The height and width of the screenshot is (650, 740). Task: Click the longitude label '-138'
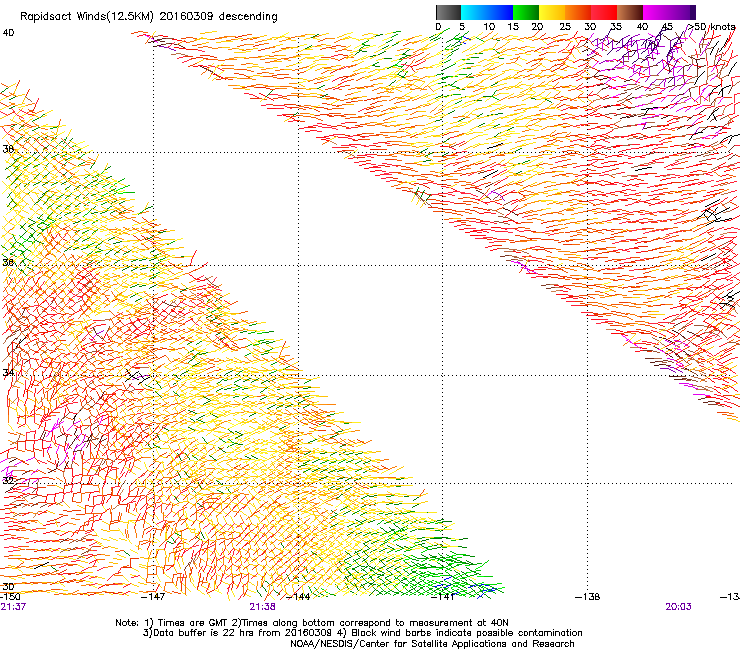pos(588,597)
